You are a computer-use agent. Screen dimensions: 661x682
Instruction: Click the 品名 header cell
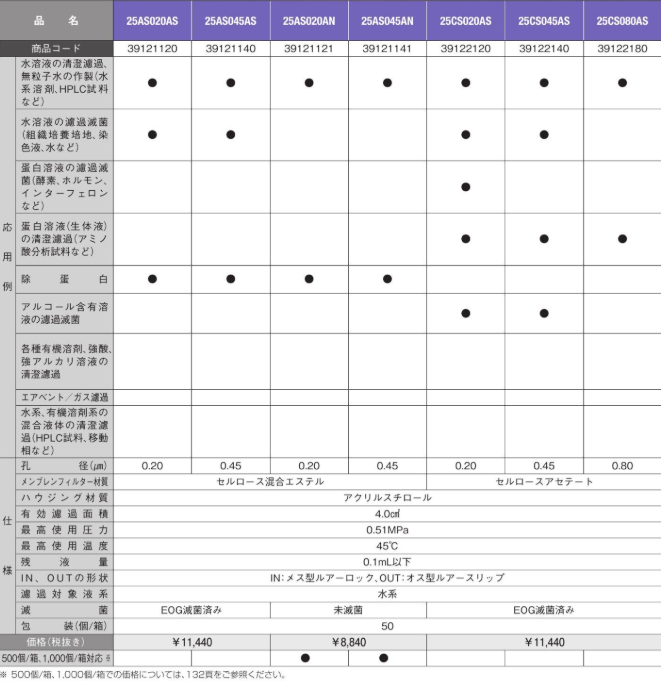(x=58, y=19)
